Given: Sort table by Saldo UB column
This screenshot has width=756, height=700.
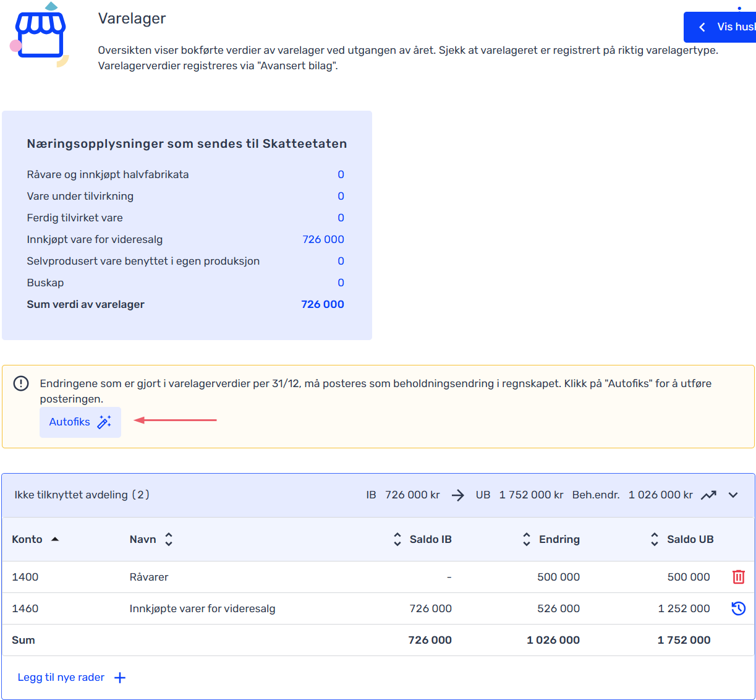Looking at the screenshot, I should pos(655,539).
